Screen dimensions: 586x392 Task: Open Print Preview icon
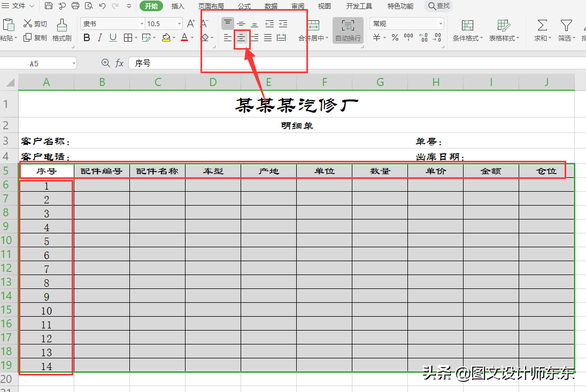(89, 5)
